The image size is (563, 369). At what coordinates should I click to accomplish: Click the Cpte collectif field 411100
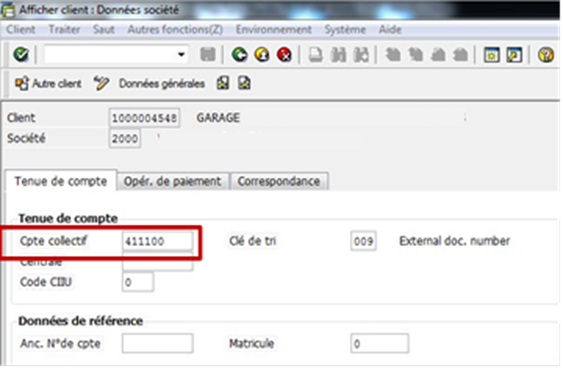(157, 241)
